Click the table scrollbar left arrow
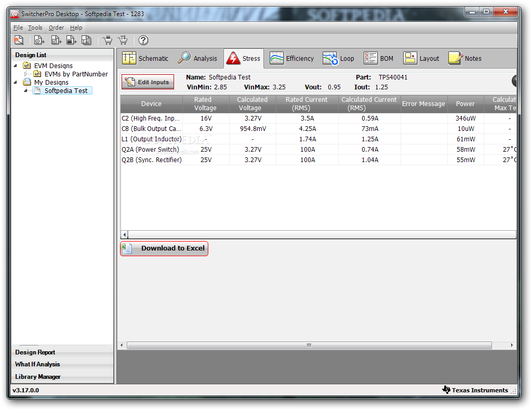 (125, 234)
